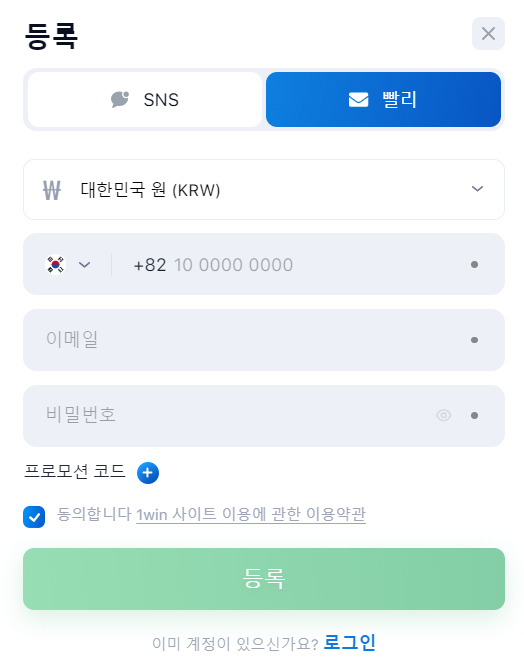
Task: Click the South Korea flag icon
Action: pyautogui.click(x=55, y=264)
